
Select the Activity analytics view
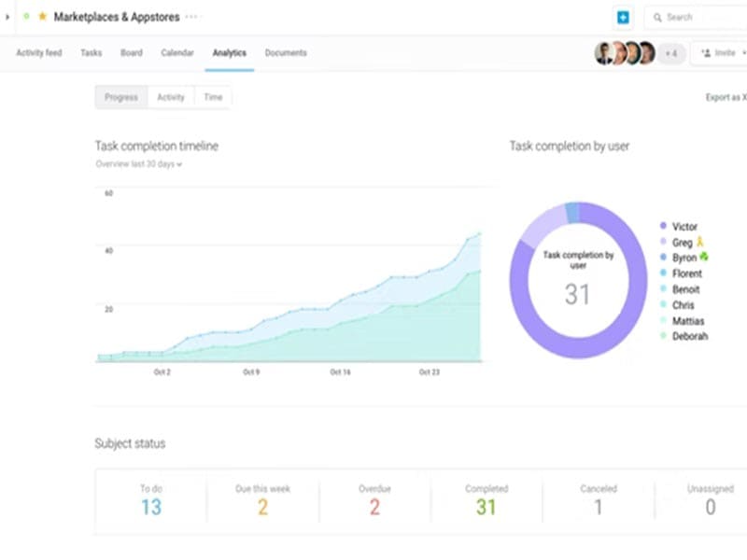click(x=171, y=97)
